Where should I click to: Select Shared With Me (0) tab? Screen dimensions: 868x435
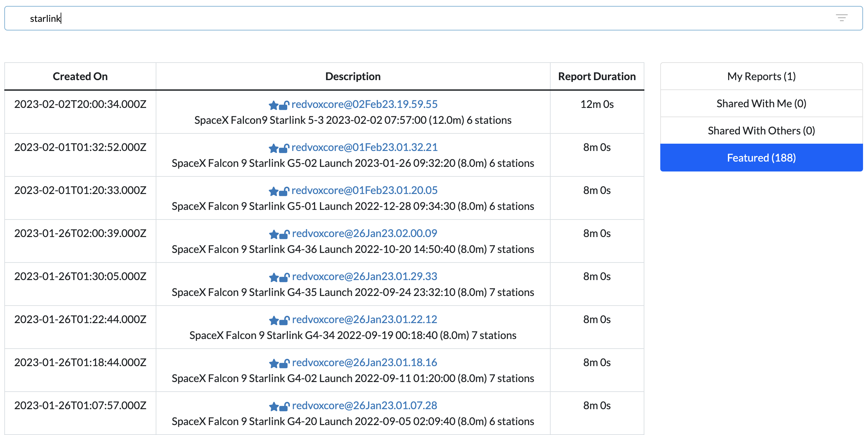pyautogui.click(x=761, y=104)
